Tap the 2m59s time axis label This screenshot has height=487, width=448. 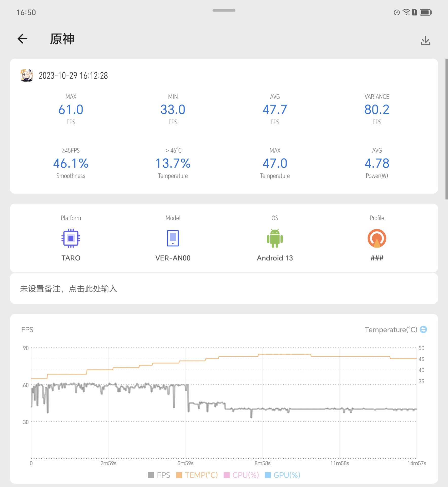[108, 463]
